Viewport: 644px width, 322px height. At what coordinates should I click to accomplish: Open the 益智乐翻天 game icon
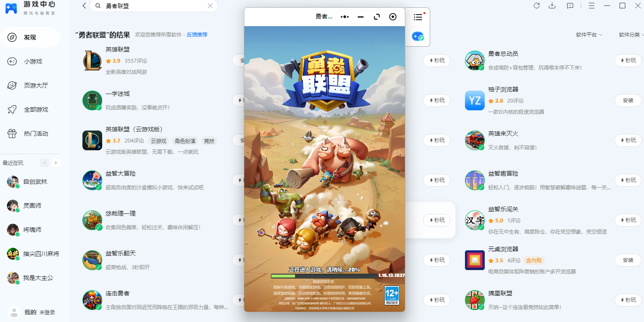click(92, 260)
